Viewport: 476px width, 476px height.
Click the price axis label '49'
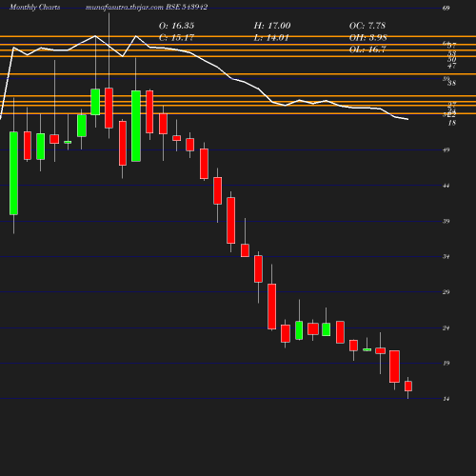446,150
